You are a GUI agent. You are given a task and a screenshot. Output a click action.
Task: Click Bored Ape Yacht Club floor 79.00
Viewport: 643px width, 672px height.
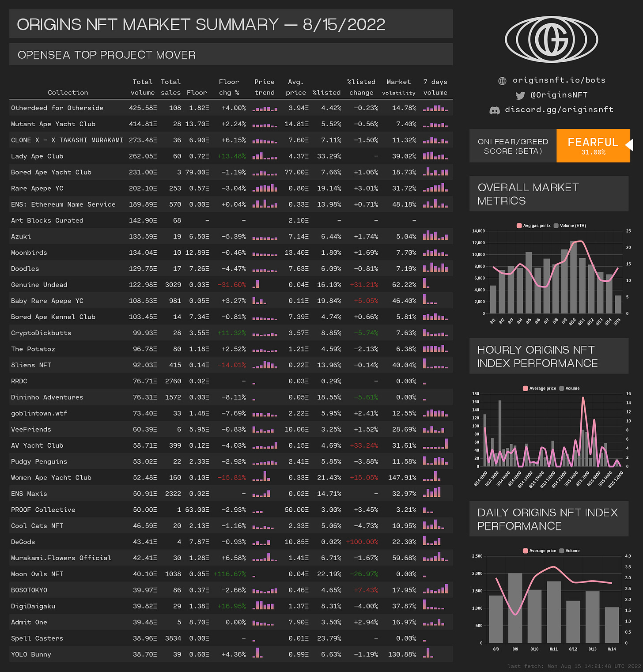pyautogui.click(x=197, y=172)
